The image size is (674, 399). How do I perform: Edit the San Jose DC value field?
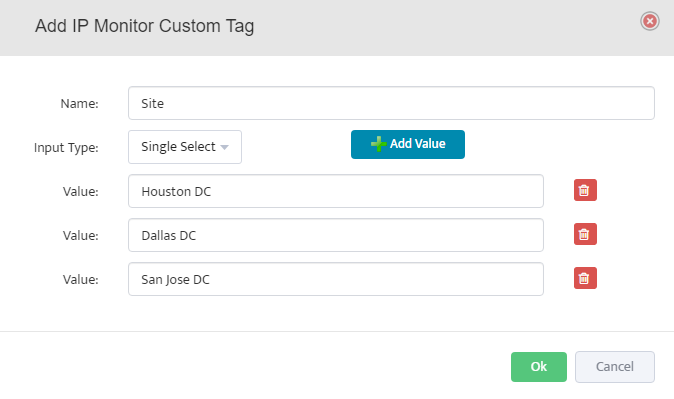click(336, 279)
